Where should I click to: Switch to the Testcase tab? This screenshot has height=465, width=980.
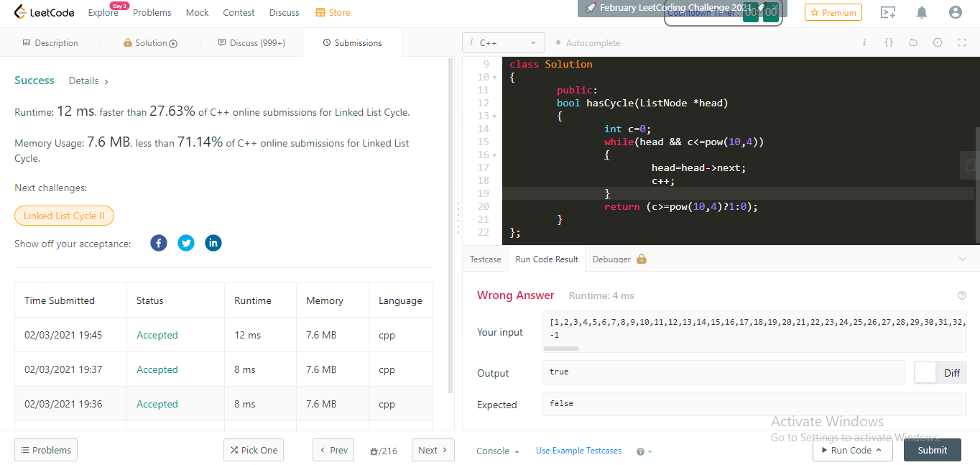click(486, 259)
